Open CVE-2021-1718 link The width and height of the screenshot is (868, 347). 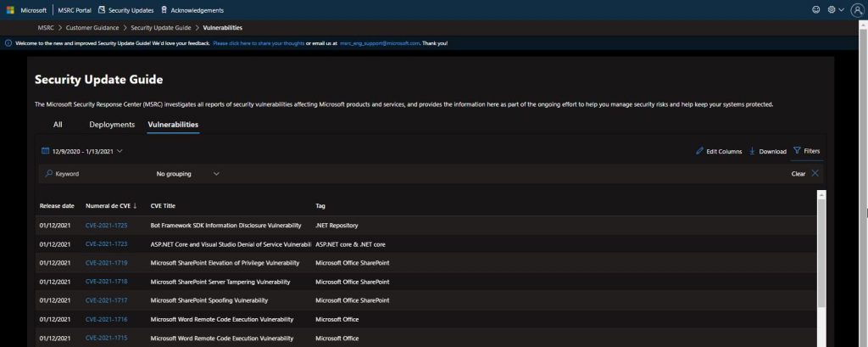pyautogui.click(x=106, y=282)
